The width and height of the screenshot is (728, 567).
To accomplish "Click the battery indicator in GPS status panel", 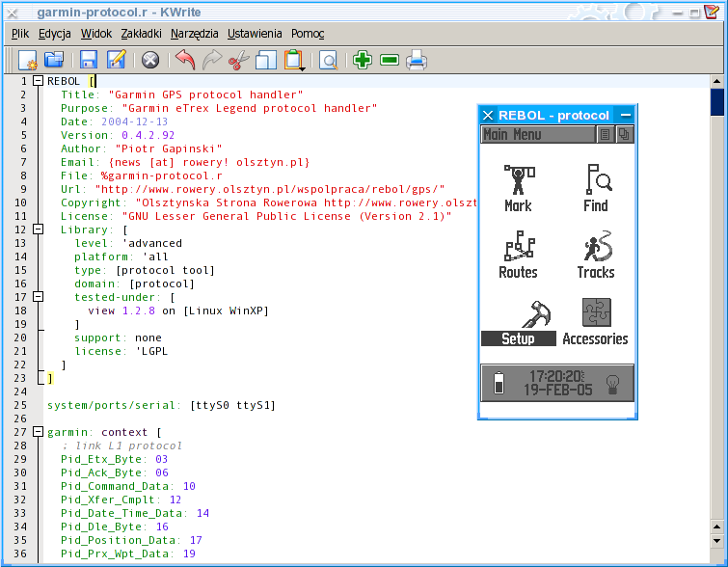I will [x=499, y=383].
